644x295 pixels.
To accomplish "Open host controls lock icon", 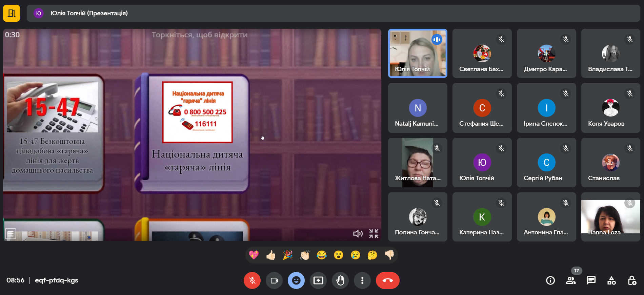I will (632, 280).
